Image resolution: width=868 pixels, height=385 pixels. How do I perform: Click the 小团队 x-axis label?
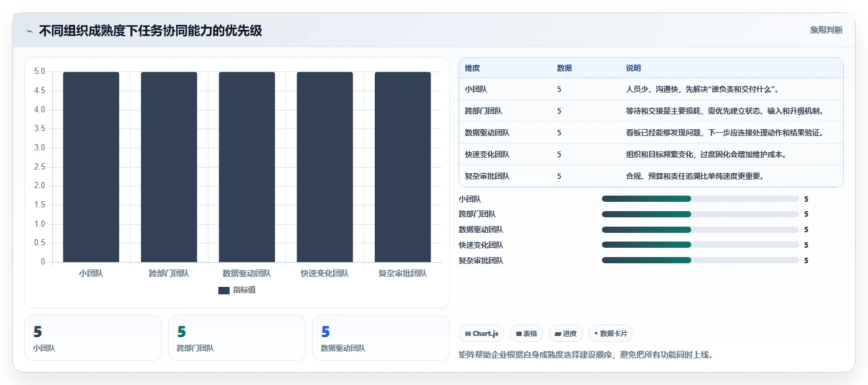click(91, 273)
